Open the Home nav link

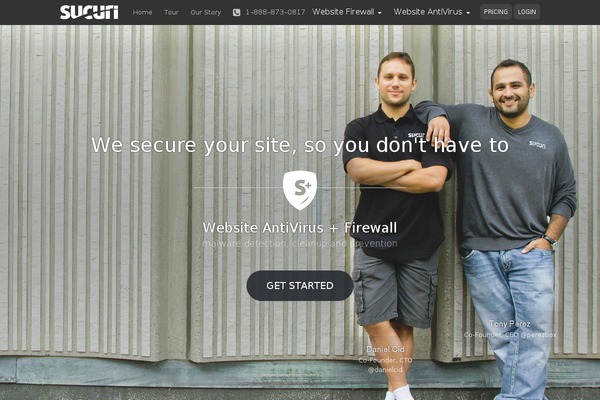(x=142, y=12)
